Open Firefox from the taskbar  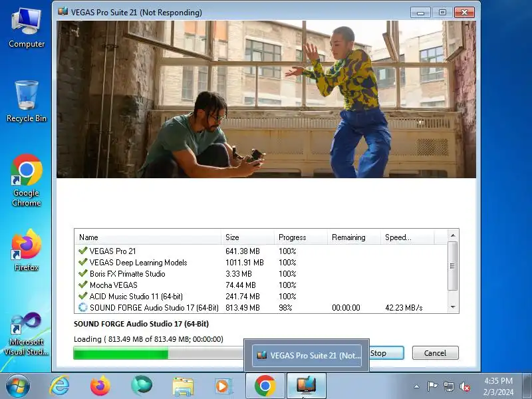point(100,386)
